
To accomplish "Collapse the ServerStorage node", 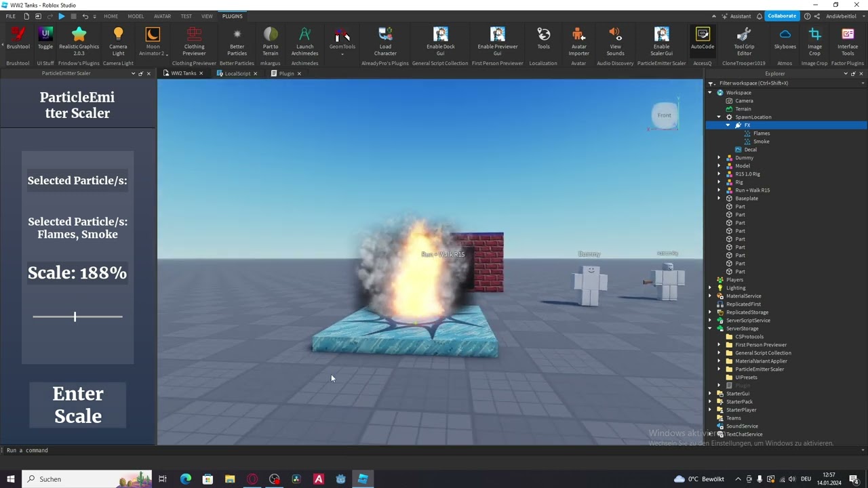I will (710, 329).
